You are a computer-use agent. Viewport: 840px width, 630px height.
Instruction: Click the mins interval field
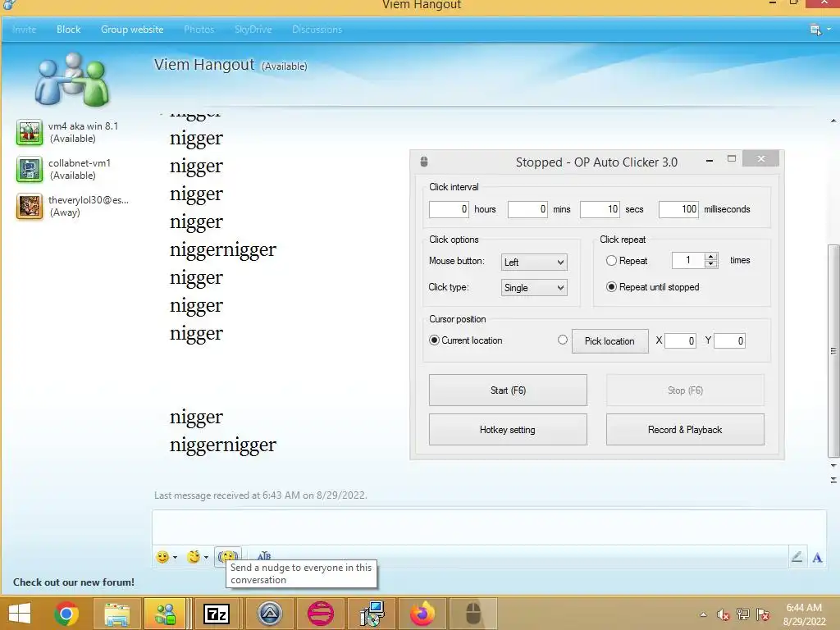(x=527, y=209)
